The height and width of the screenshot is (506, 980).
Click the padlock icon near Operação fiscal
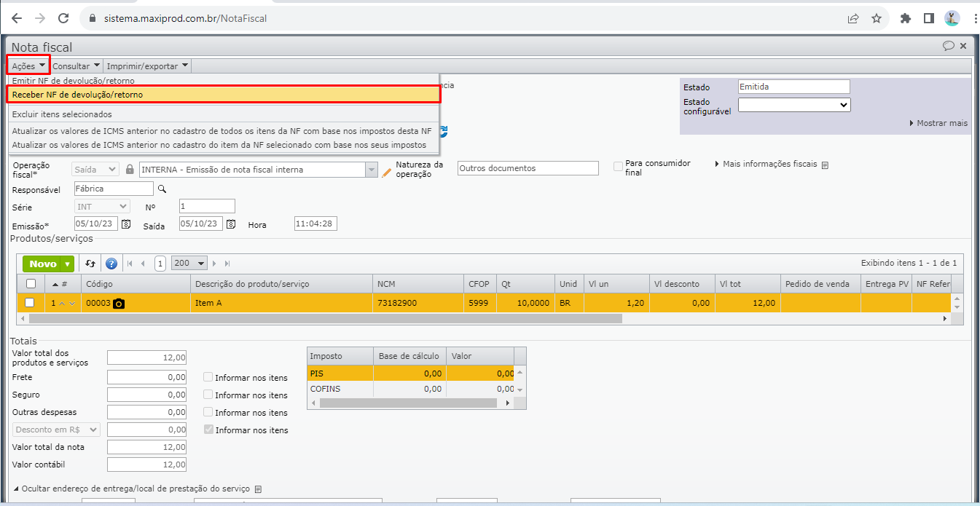[x=130, y=170]
